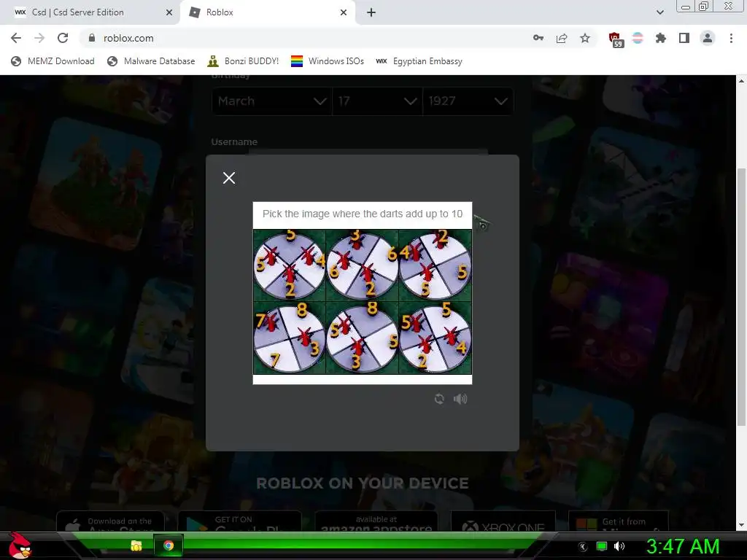Switch to audio captcha challenge
The image size is (747, 560).
(460, 399)
